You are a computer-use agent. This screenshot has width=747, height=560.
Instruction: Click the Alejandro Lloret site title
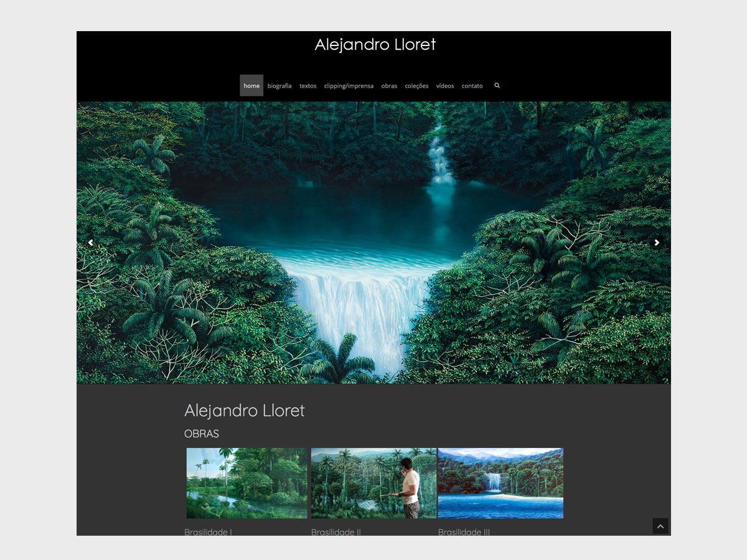(375, 45)
